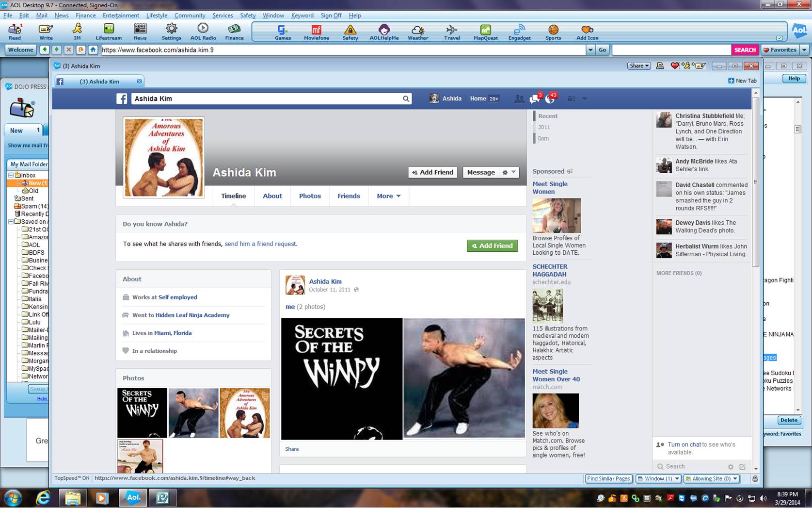Viewport: 812px width, 508px height.
Task: Open Windows Start menu orb
Action: coord(13,498)
